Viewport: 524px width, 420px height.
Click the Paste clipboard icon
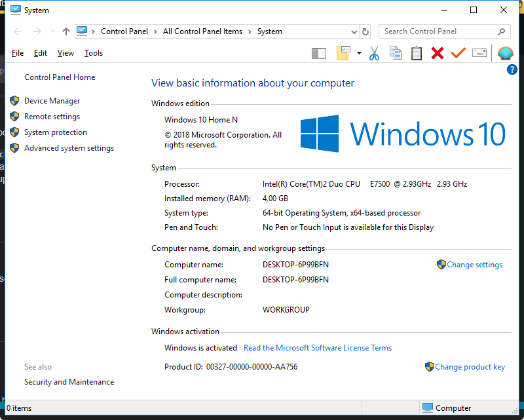416,53
